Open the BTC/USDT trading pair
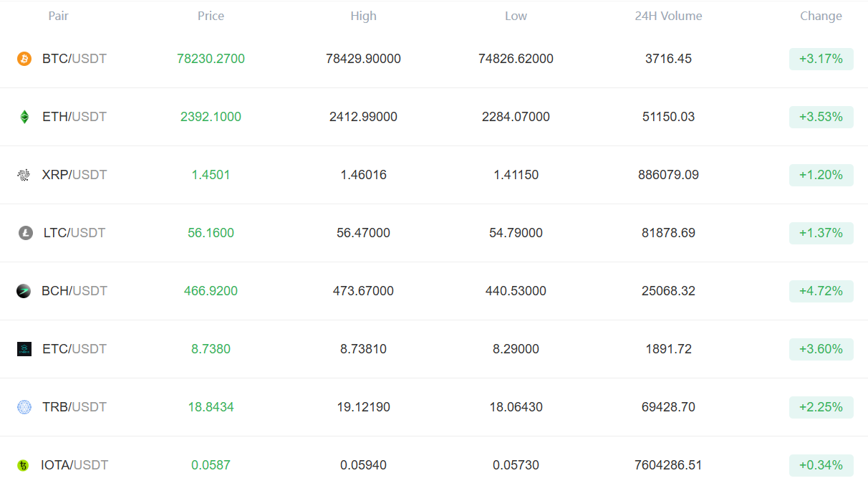The height and width of the screenshot is (501, 868). click(x=74, y=59)
